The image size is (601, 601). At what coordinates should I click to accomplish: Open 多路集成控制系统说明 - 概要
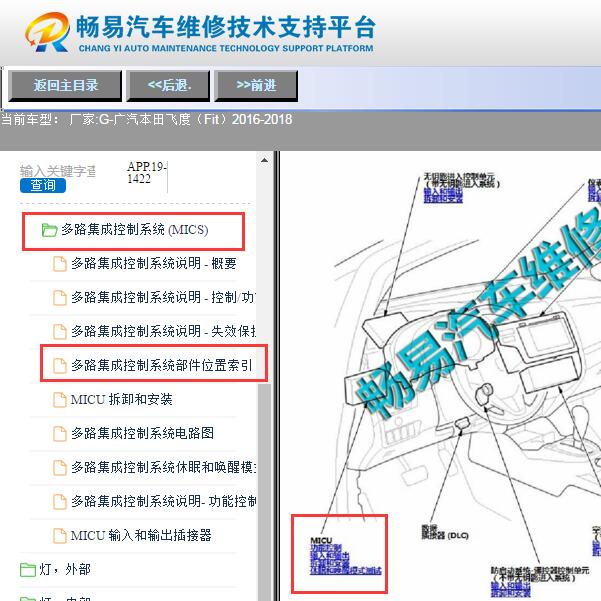154,263
